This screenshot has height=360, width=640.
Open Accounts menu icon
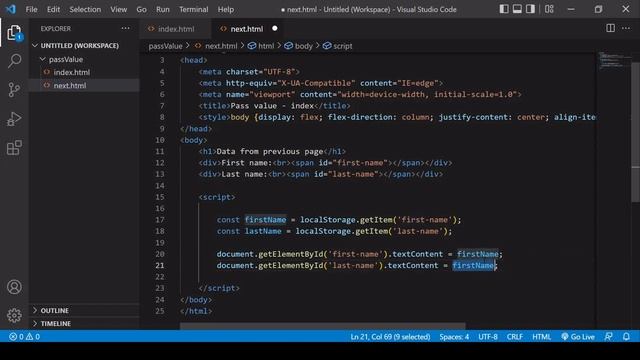point(14,287)
